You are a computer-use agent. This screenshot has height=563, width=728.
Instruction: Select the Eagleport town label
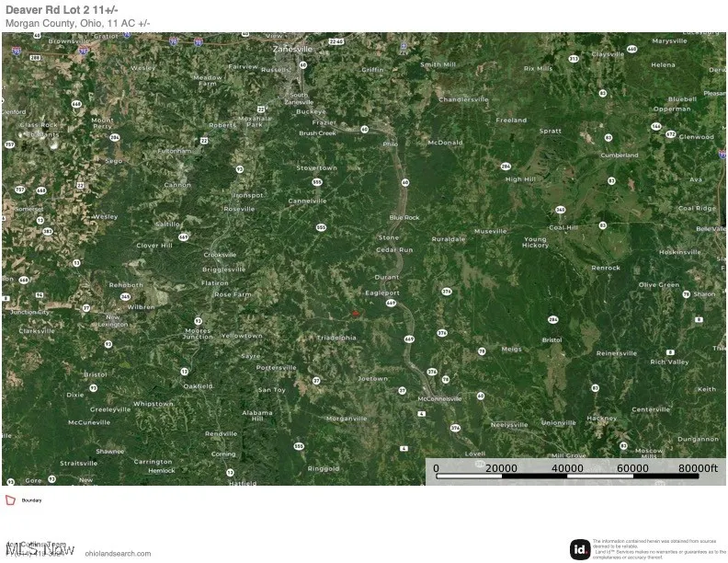click(x=382, y=292)
